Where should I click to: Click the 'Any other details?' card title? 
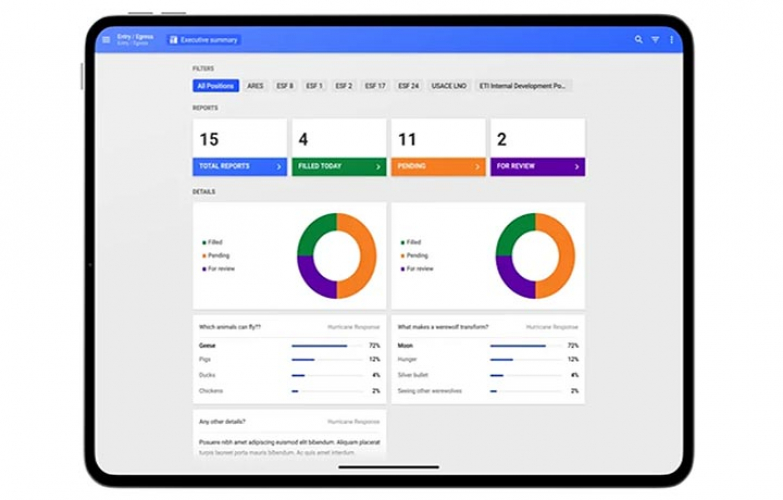[x=222, y=422]
